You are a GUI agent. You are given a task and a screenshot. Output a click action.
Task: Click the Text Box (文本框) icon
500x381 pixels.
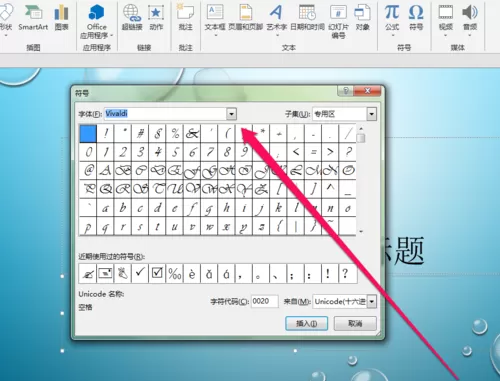click(215, 12)
